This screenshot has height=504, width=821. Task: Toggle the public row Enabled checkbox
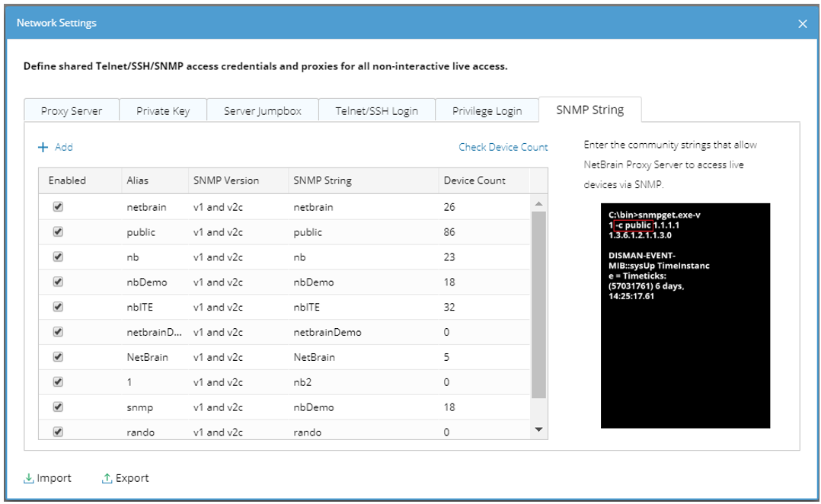pos(58,231)
